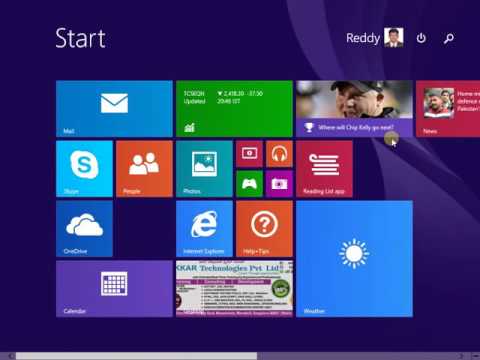This screenshot has width=480, height=360.
Task: Open the Weather tile
Action: tap(354, 259)
